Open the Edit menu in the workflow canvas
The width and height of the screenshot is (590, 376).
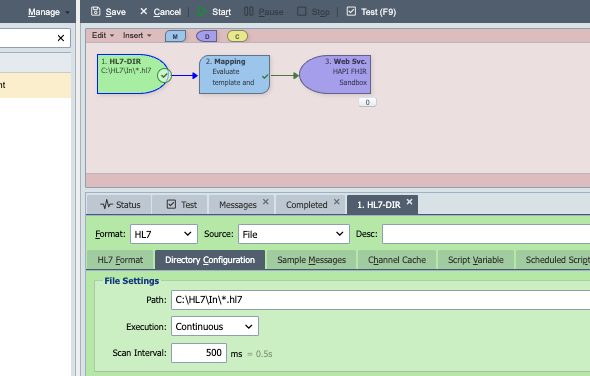pos(103,35)
